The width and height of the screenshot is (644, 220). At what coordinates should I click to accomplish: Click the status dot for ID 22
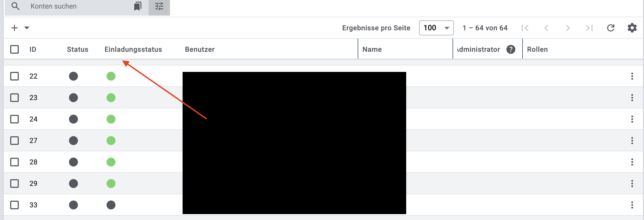click(x=73, y=76)
